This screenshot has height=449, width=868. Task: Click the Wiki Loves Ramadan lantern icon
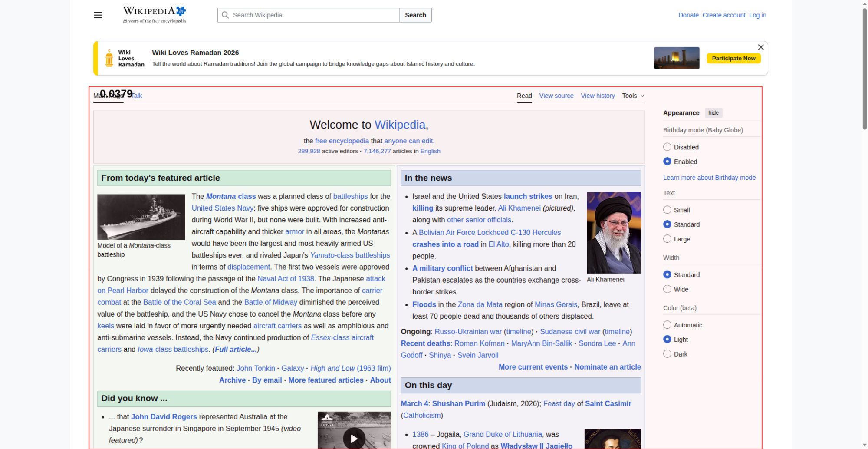click(109, 58)
